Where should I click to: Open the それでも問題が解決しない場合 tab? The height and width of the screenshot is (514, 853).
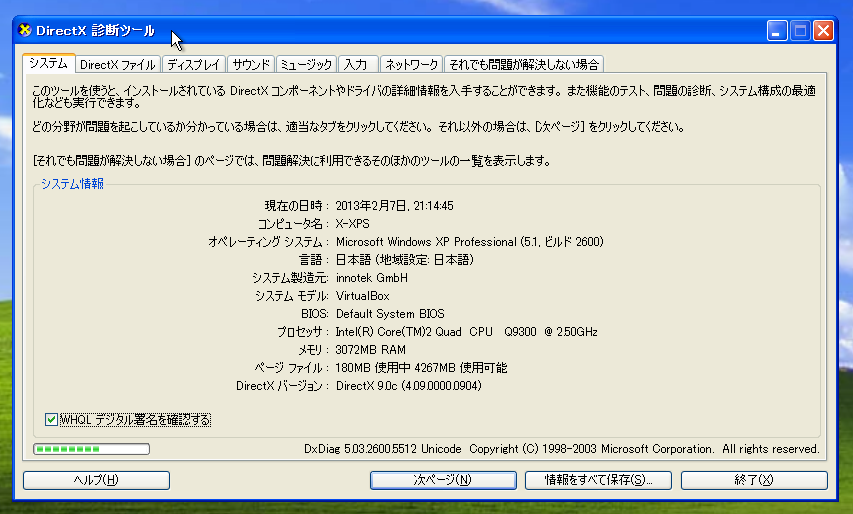click(524, 65)
